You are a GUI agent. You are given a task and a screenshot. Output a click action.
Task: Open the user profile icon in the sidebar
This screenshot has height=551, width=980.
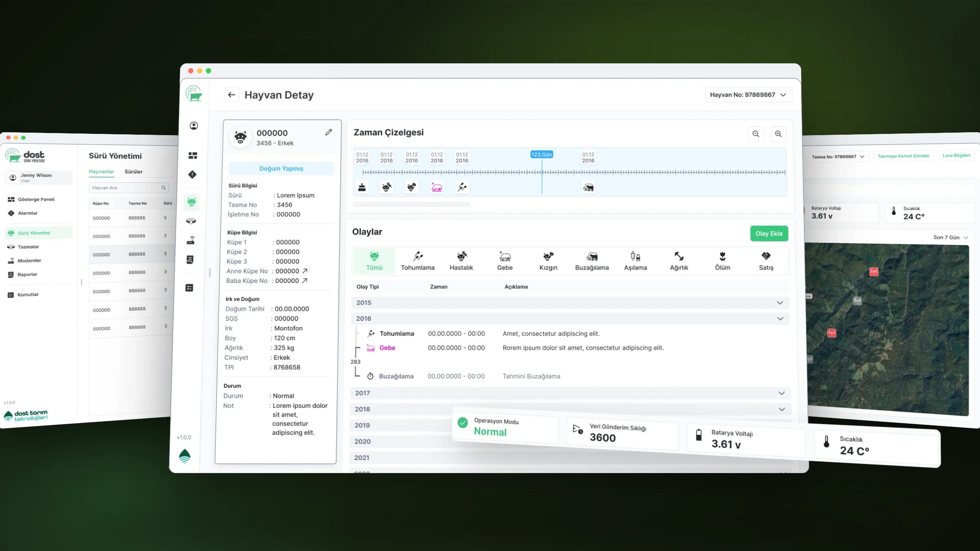pos(194,126)
